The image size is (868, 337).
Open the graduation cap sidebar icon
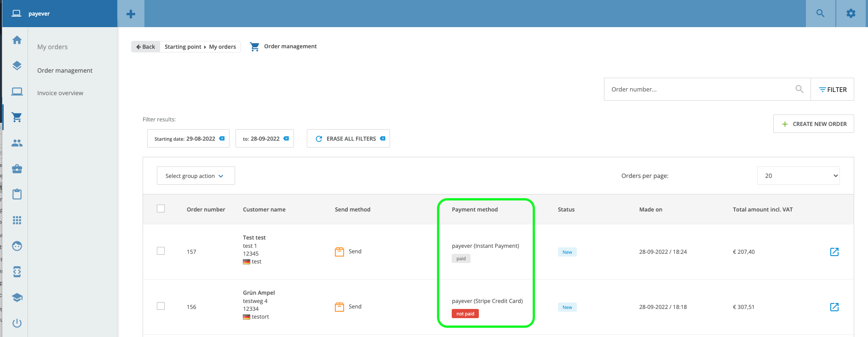[x=17, y=297]
